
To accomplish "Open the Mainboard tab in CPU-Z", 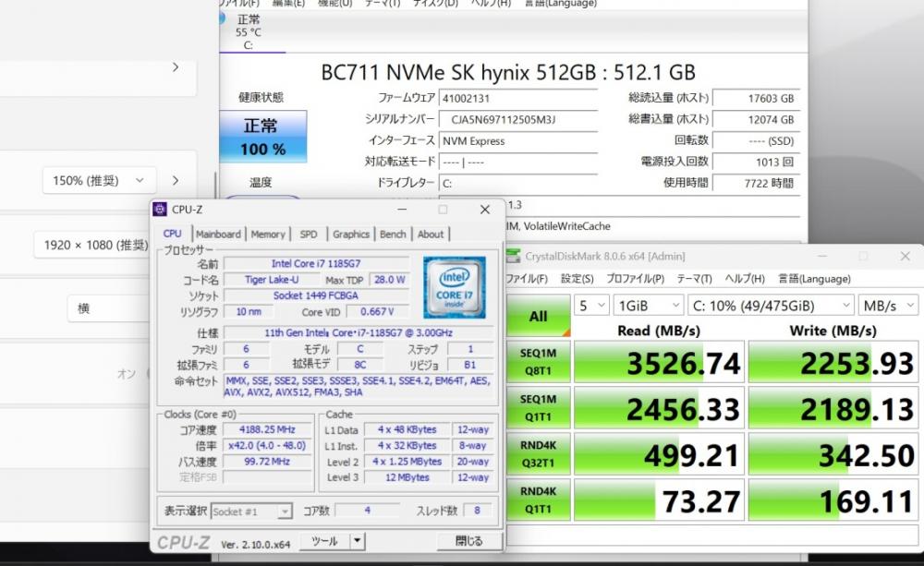I will (218, 234).
